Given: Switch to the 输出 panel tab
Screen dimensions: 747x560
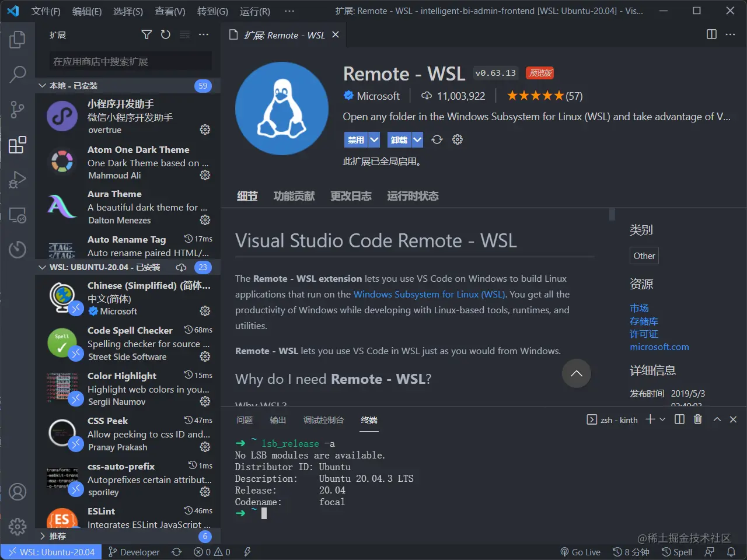Looking at the screenshot, I should point(278,420).
